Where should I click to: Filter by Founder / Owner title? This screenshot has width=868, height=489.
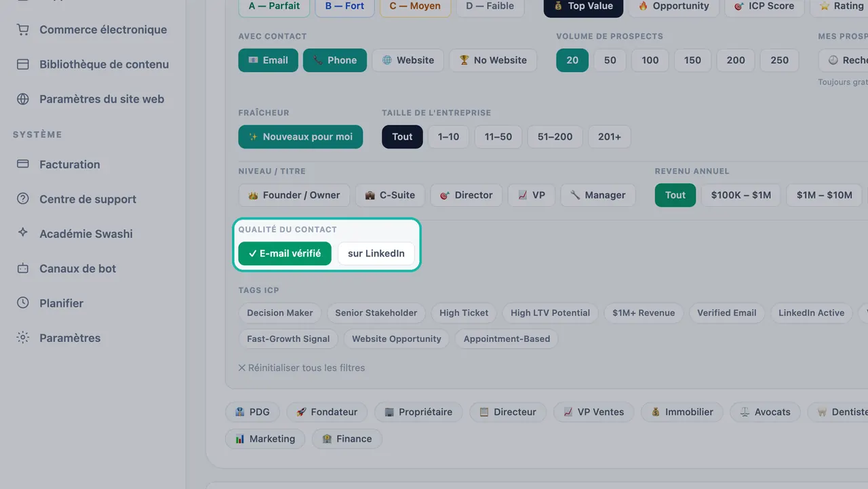pos(294,195)
